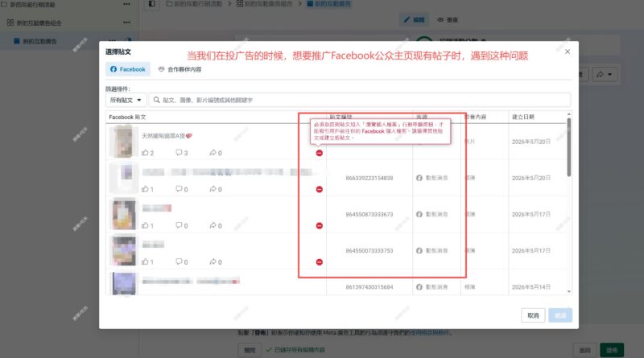This screenshot has width=644, height=358.
Task: Click the like icon of post 864550873333673
Action: pos(145,225)
